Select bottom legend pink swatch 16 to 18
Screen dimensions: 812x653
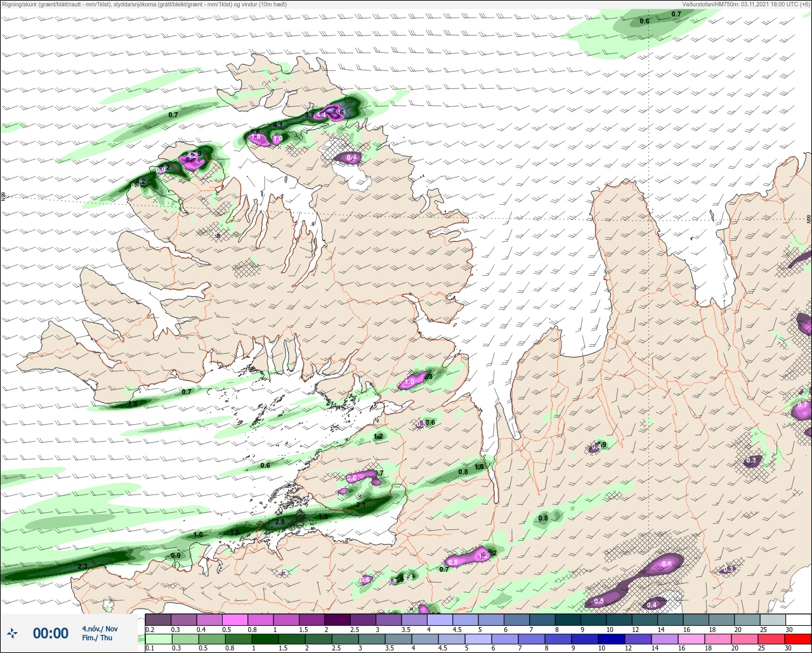[x=691, y=639]
